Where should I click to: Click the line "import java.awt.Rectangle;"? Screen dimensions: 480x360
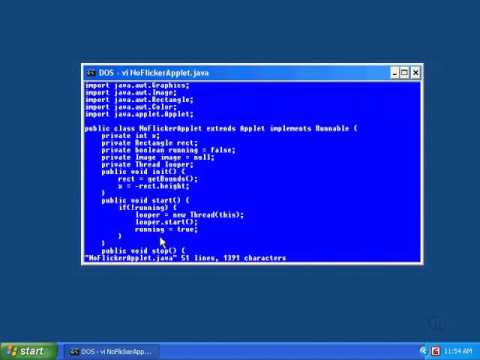(x=139, y=100)
